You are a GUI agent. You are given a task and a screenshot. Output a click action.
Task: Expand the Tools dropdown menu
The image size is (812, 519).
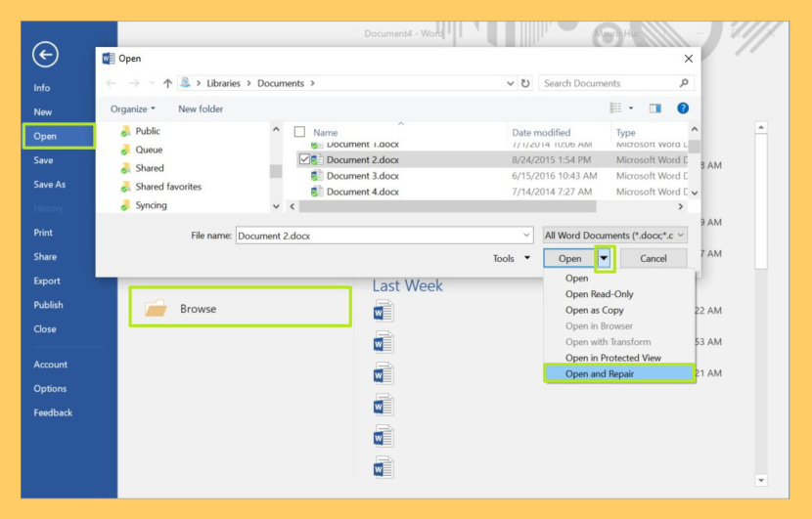tap(512, 259)
